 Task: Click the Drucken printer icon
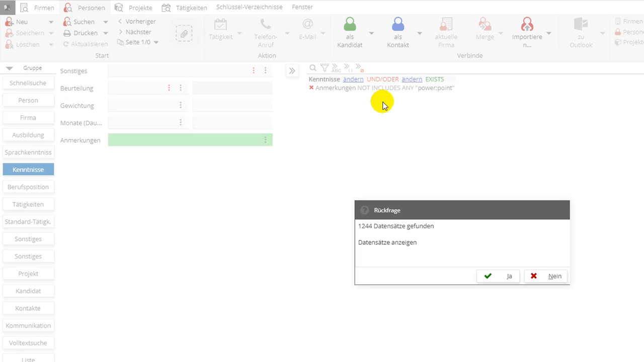tap(67, 33)
